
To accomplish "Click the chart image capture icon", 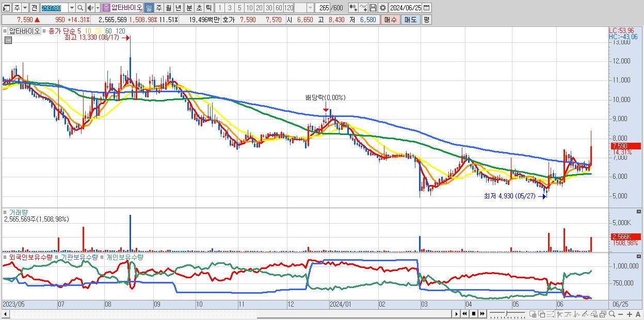I will (x=603, y=314).
